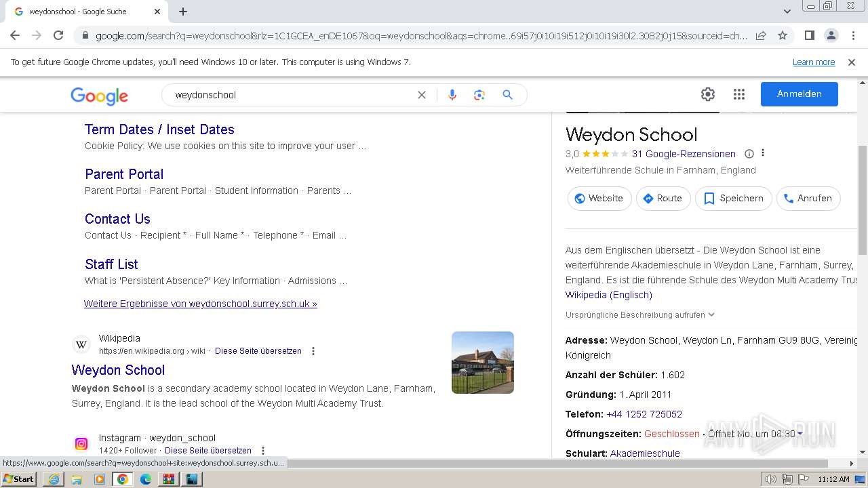Launch Internet Explorer from taskbar
Screen dimensions: 868x488
click(54, 479)
